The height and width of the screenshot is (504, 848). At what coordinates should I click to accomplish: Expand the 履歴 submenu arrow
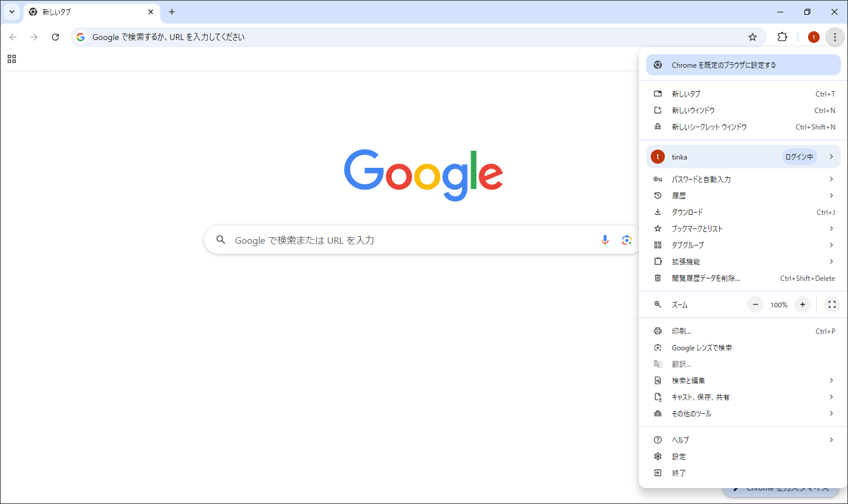[831, 195]
